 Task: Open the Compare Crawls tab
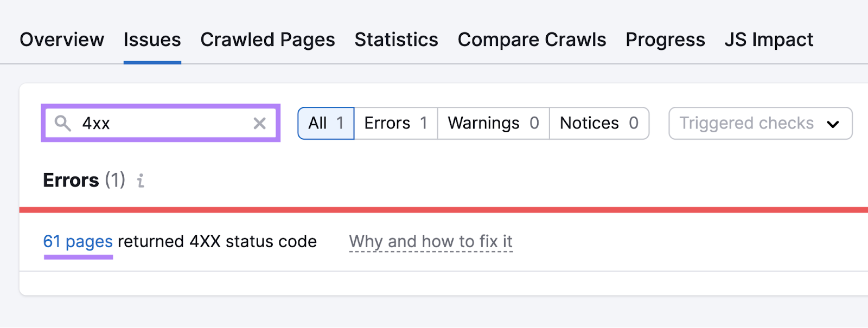pos(532,40)
